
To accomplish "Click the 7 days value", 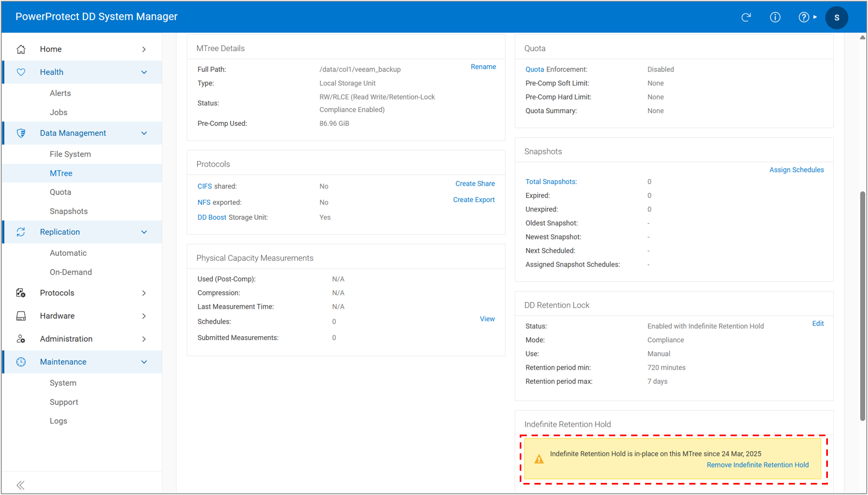I will click(x=657, y=382).
